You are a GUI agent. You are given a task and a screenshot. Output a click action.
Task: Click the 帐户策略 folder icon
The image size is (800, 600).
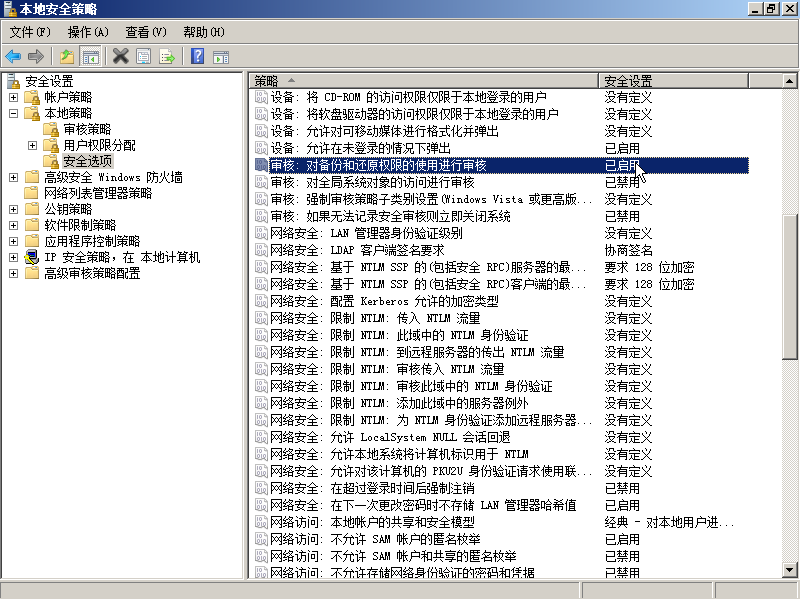[32, 97]
